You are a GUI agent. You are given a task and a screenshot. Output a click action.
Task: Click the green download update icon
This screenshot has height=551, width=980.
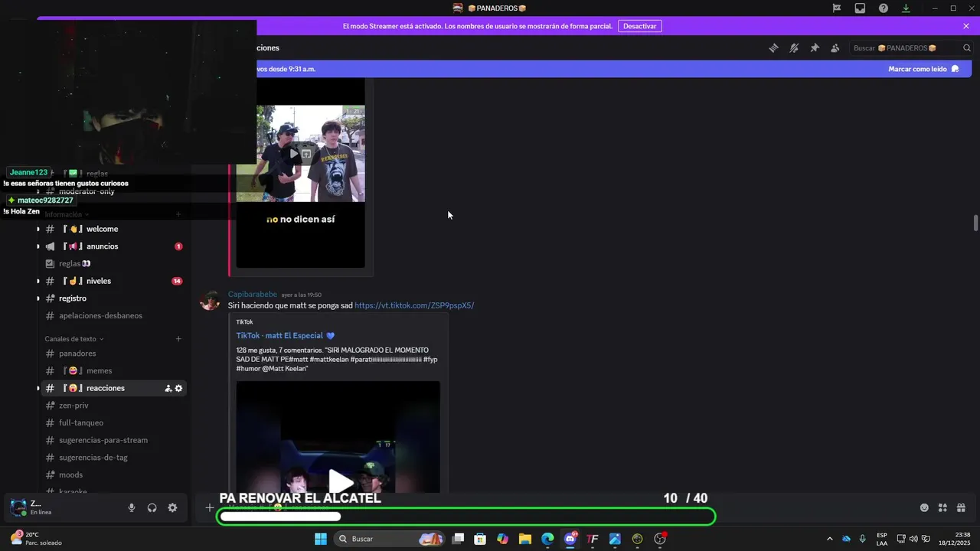click(906, 8)
